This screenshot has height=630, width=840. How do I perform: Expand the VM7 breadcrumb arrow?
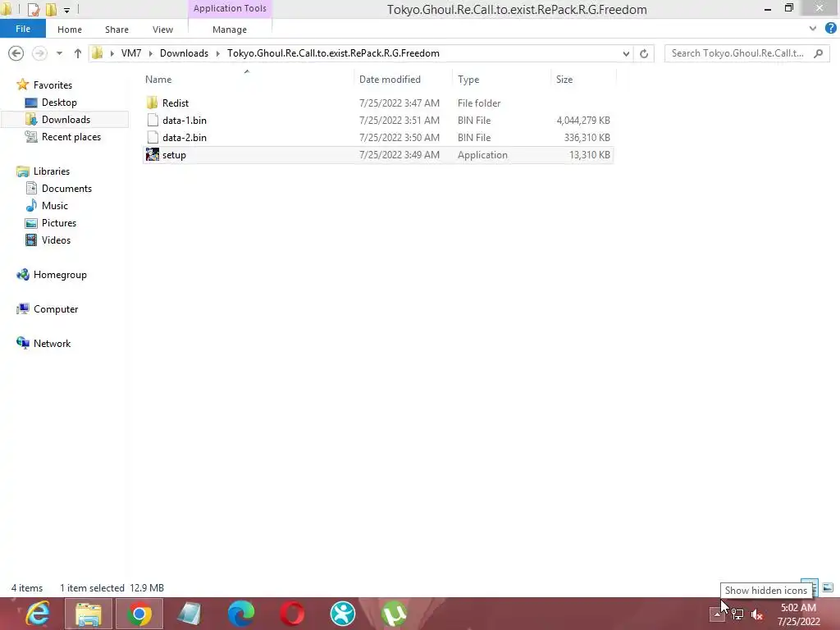(151, 53)
